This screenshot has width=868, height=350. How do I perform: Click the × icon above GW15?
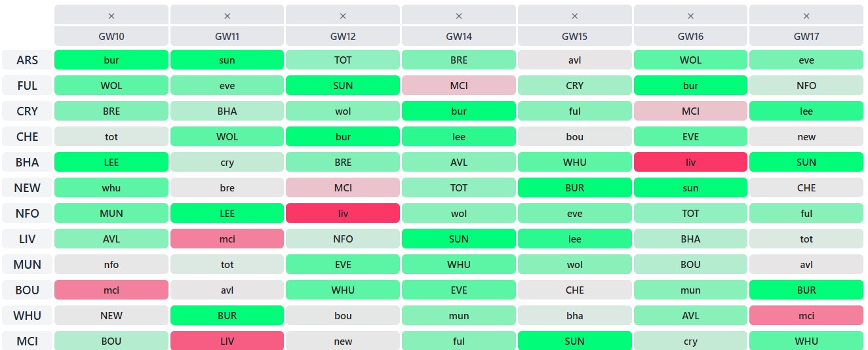pyautogui.click(x=575, y=16)
